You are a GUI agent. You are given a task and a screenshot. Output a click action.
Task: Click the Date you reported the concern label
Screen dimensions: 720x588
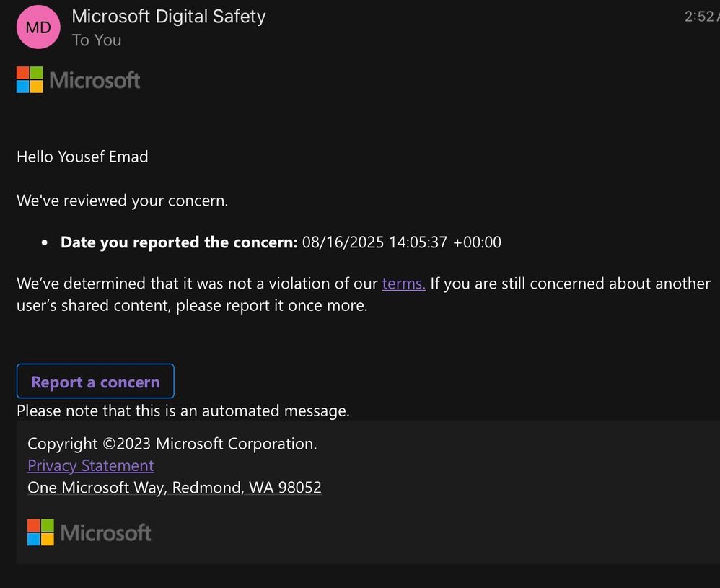click(179, 242)
